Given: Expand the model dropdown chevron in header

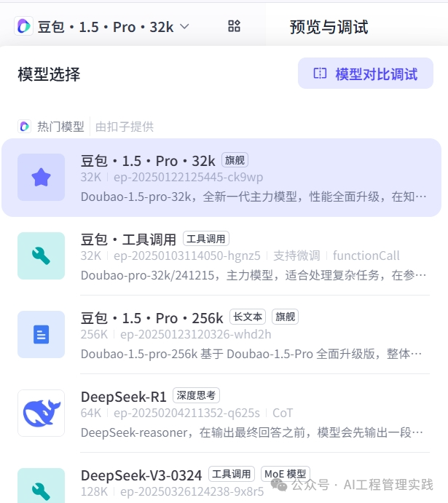Looking at the screenshot, I should tap(184, 27).
